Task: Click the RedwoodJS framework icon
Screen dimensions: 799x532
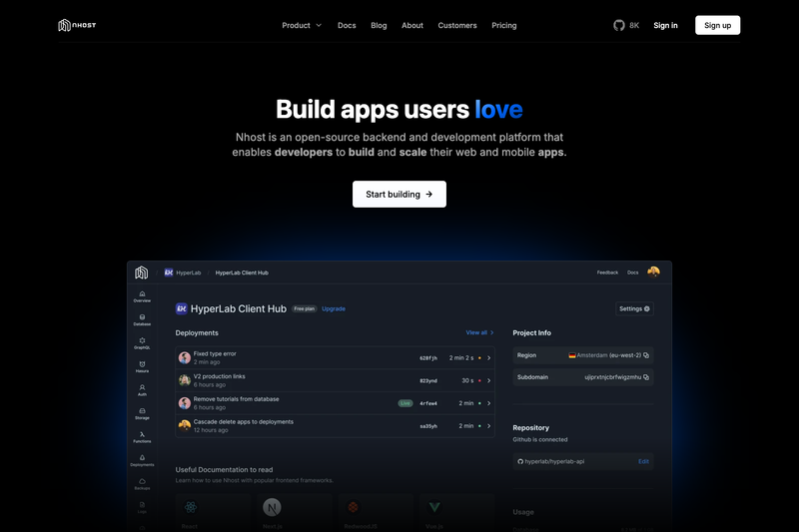Action: 353,507
